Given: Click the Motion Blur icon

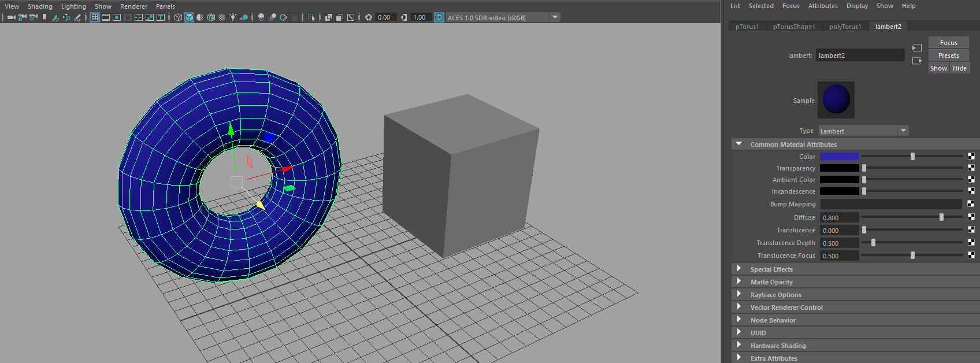Looking at the screenshot, I should point(272,17).
